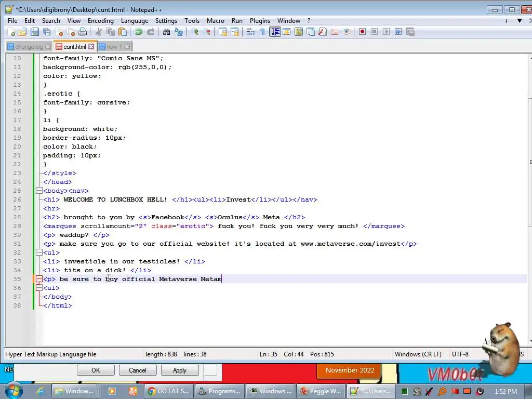Viewport: 532px width, 399px height.
Task: Toggle file monitoring eye icon
Action: click(x=347, y=32)
